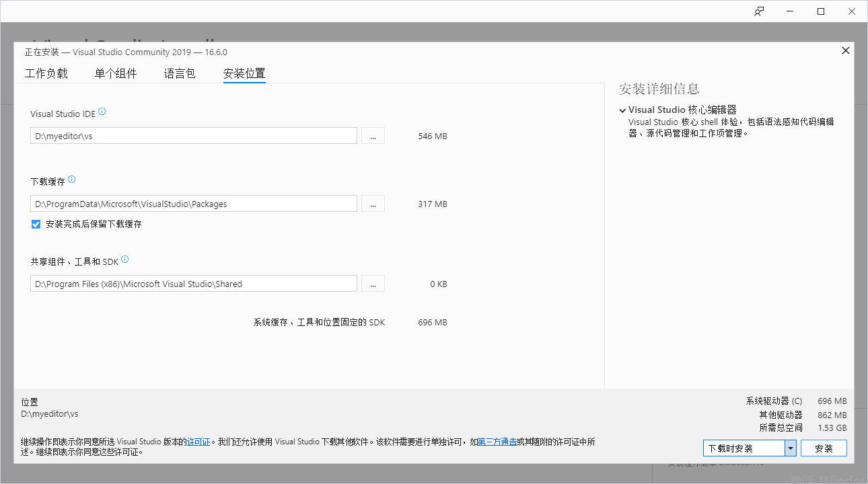Click the 安装详细信息 heading
This screenshot has width=868, height=484.
click(659, 89)
